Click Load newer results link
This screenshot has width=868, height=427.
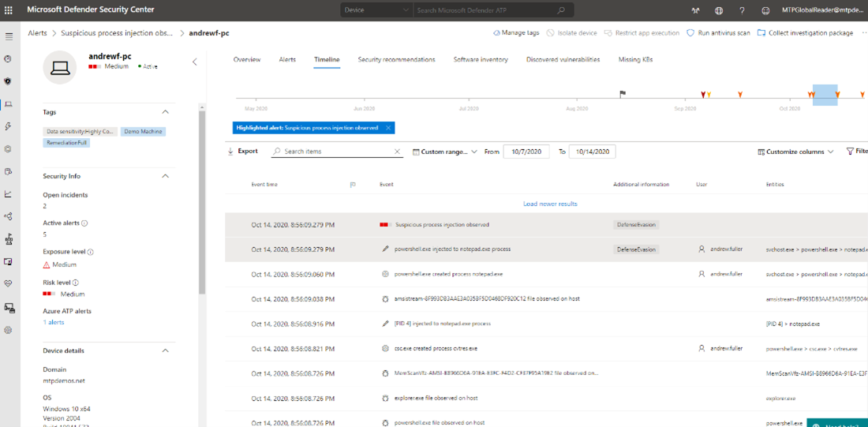[550, 204]
